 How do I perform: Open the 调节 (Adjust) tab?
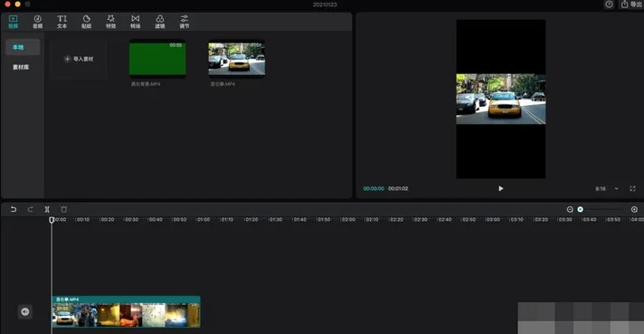185,22
